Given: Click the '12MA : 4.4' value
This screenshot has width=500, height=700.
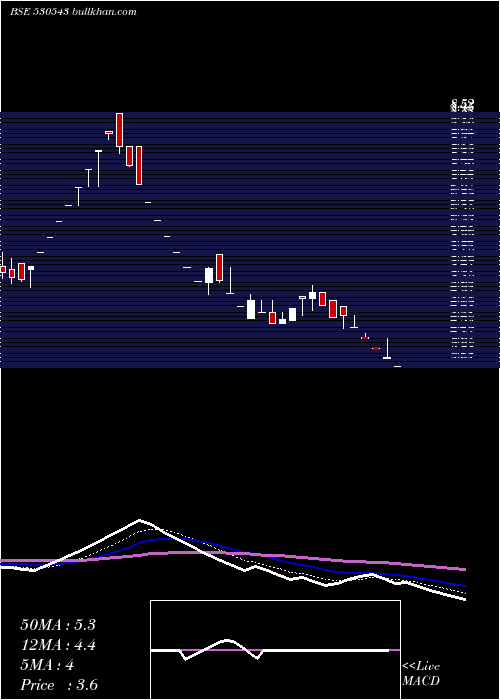Looking at the screenshot, I should [x=58, y=645].
